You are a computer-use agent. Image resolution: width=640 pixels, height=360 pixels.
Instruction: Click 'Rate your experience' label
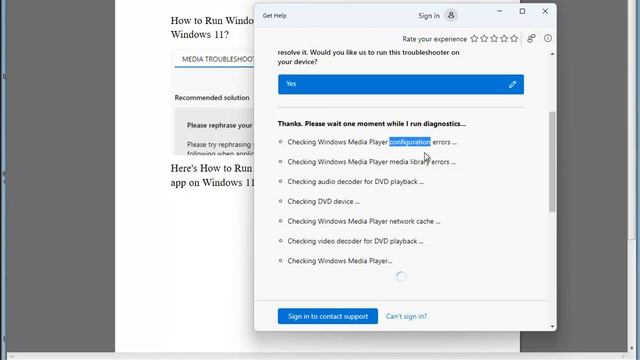point(434,39)
